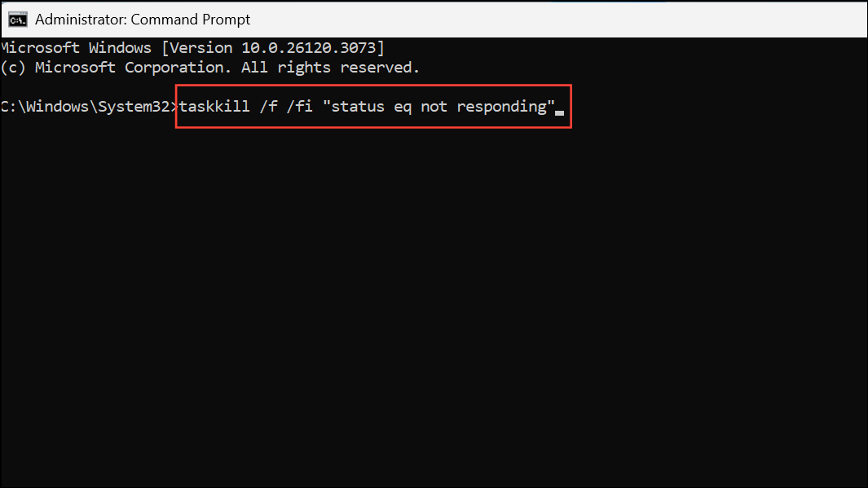Viewport: 868px width, 488px height.
Task: Click the title bar of the Command Prompt window
Action: [489, 19]
